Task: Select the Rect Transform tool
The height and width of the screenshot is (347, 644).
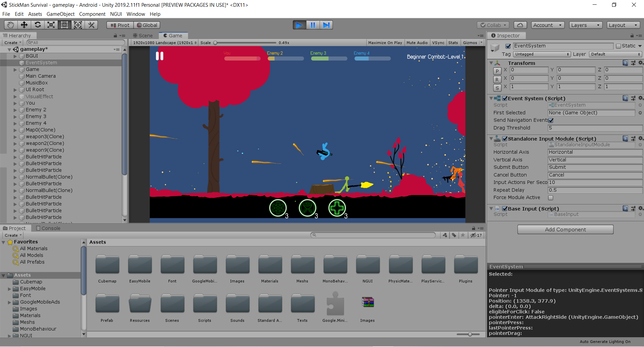Action: point(64,25)
